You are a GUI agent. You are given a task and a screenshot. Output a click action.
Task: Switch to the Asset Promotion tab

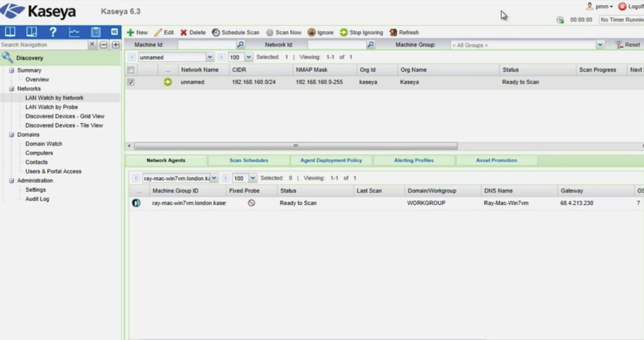(x=496, y=160)
